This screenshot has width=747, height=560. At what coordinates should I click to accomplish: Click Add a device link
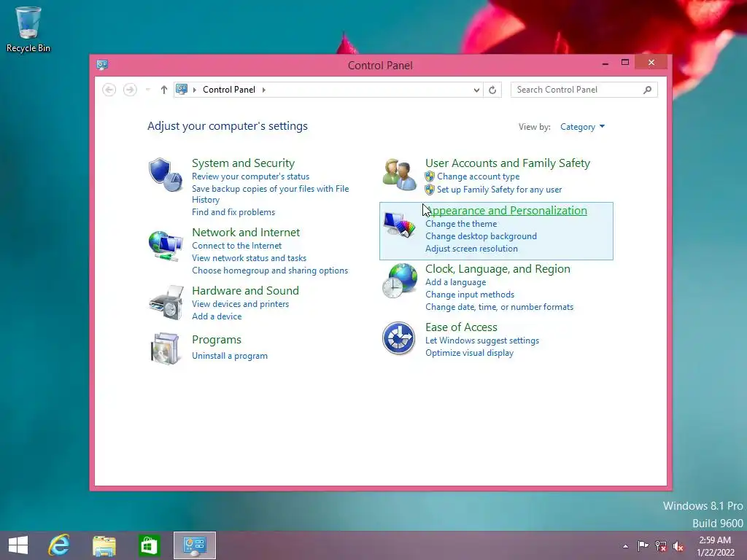[x=216, y=316]
